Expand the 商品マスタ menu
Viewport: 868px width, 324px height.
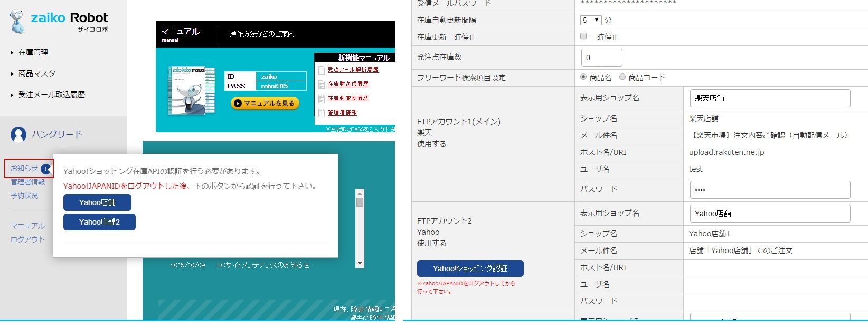click(33, 73)
